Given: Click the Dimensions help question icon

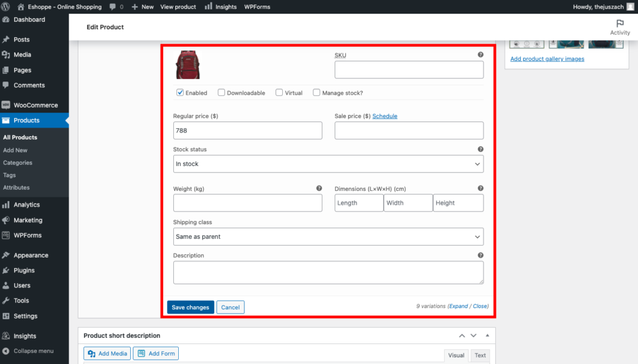Looking at the screenshot, I should 480,188.
